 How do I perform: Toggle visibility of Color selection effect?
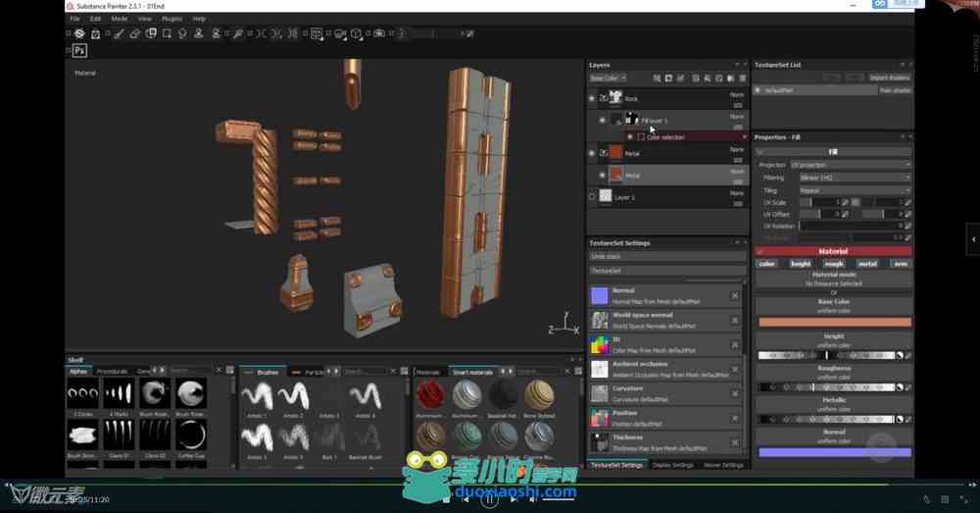[x=630, y=137]
